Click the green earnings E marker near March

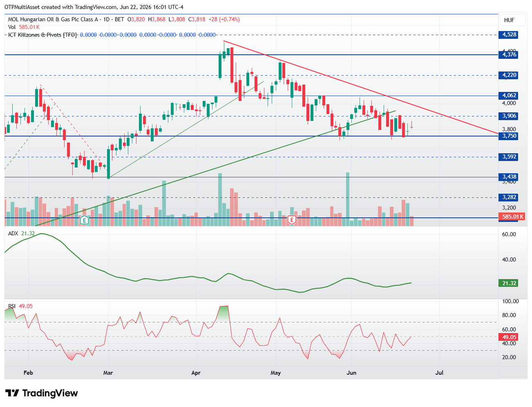84,221
